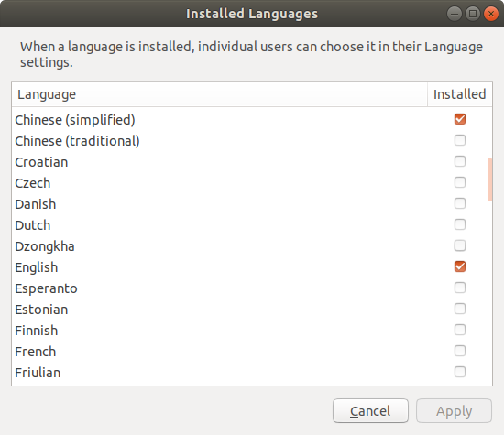Check the Finnish installed checkbox
The image size is (504, 435).
coord(460,330)
